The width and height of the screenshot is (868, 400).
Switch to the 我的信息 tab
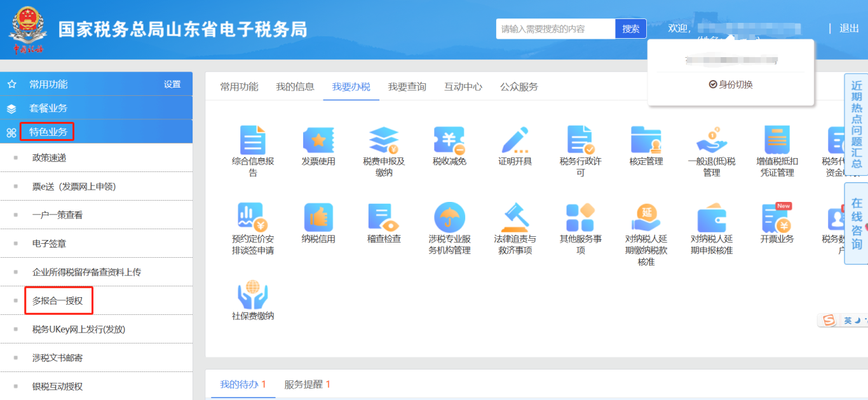295,87
